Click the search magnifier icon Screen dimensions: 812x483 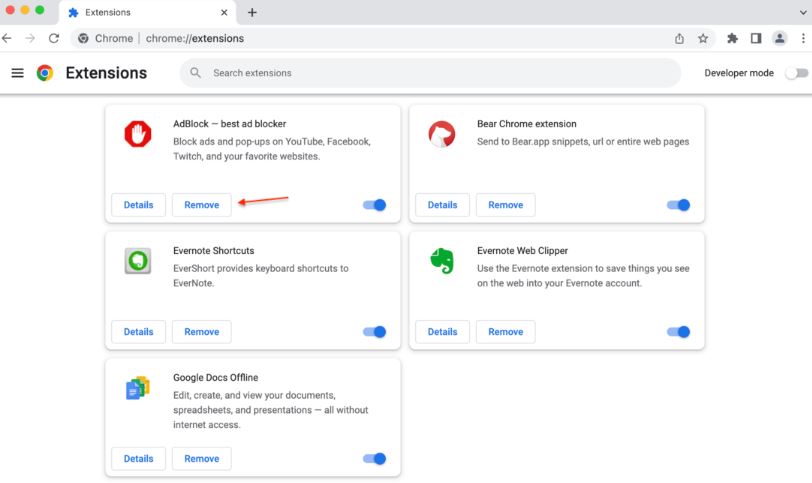(195, 73)
